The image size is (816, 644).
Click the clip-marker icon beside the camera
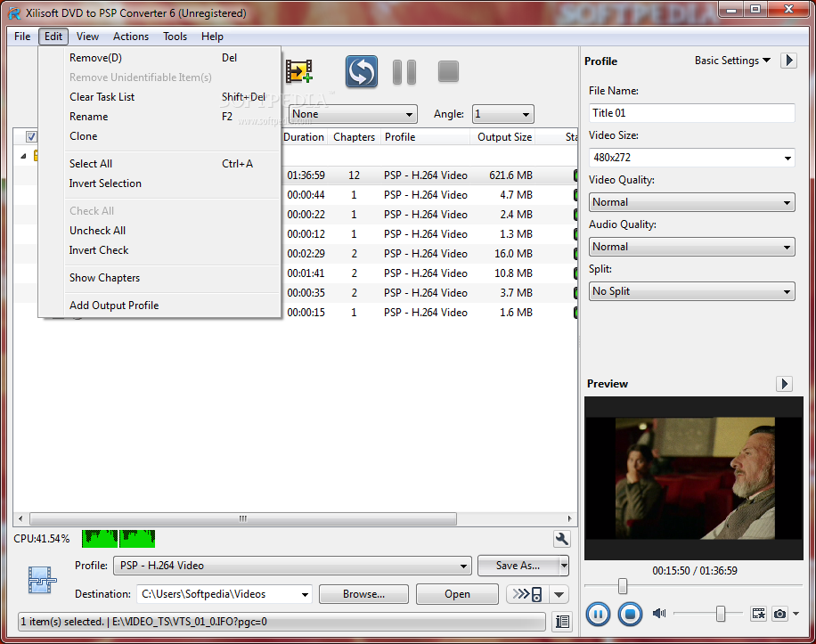point(759,614)
